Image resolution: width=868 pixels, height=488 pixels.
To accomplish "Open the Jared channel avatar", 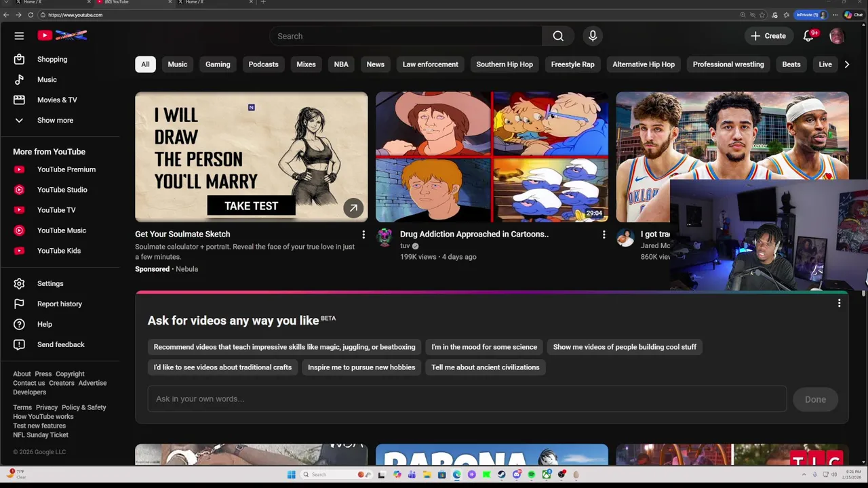I will [x=625, y=237].
